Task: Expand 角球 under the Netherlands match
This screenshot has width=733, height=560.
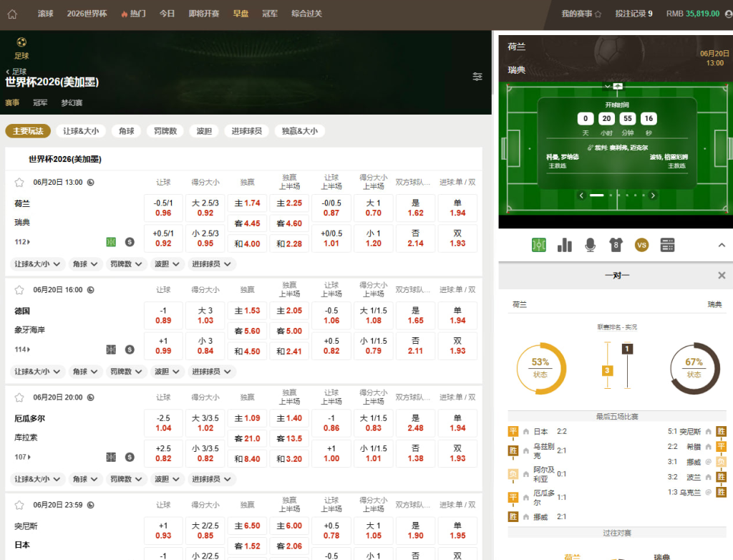Action: [x=85, y=264]
